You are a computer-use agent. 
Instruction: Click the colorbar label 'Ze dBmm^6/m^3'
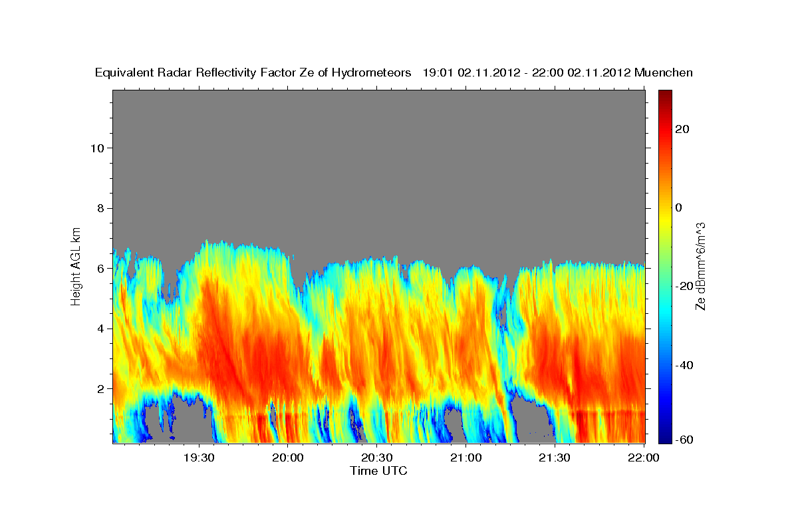pos(700,266)
